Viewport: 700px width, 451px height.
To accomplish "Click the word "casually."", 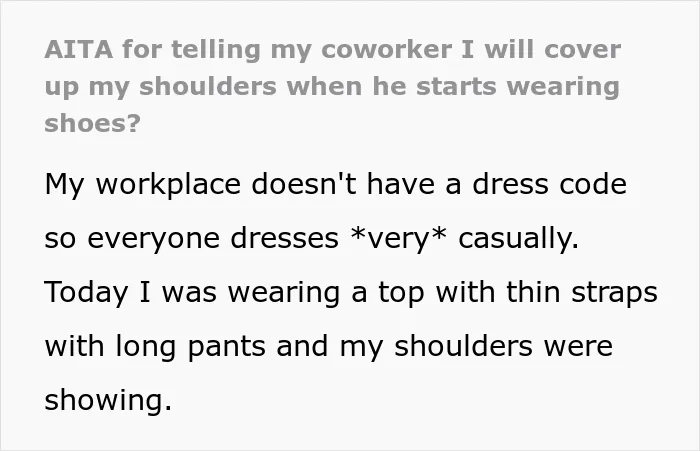I will [x=518, y=239].
